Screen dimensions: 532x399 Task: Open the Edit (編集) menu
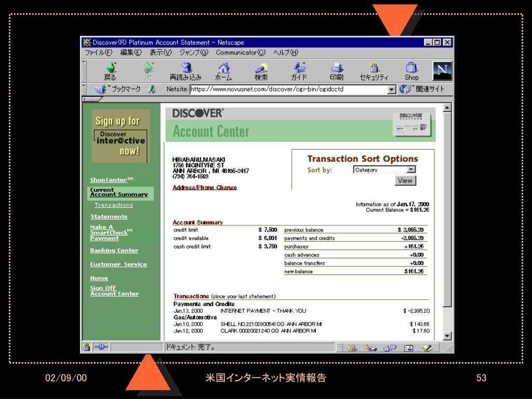pyautogui.click(x=131, y=52)
